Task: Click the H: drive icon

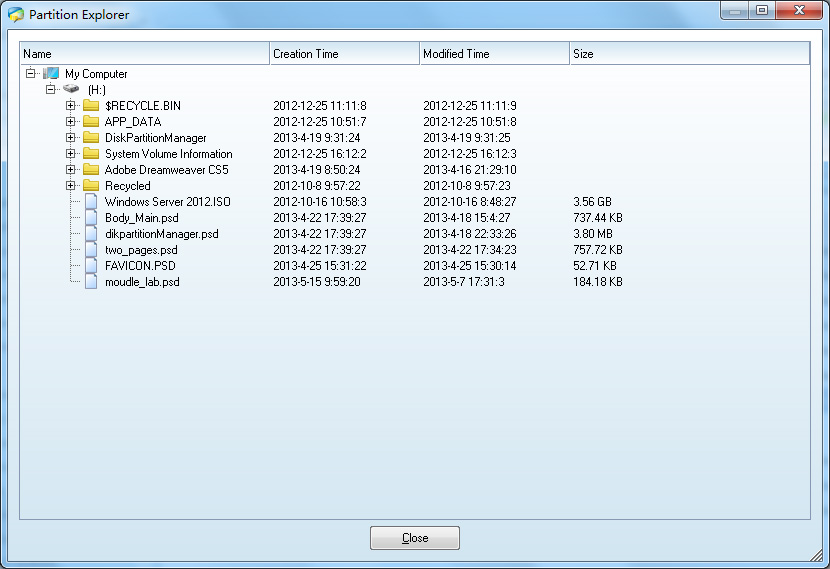Action: click(x=71, y=90)
